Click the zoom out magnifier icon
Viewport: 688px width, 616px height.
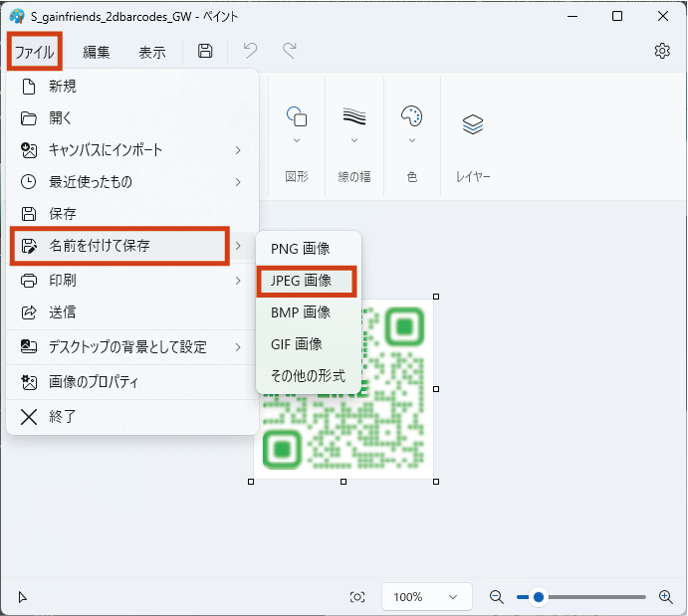pos(496,597)
